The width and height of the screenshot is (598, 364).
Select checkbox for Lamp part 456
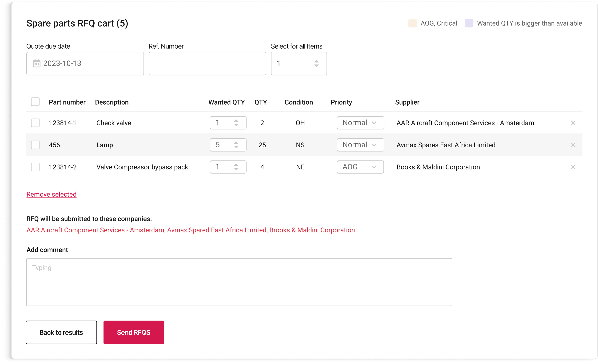pos(35,145)
